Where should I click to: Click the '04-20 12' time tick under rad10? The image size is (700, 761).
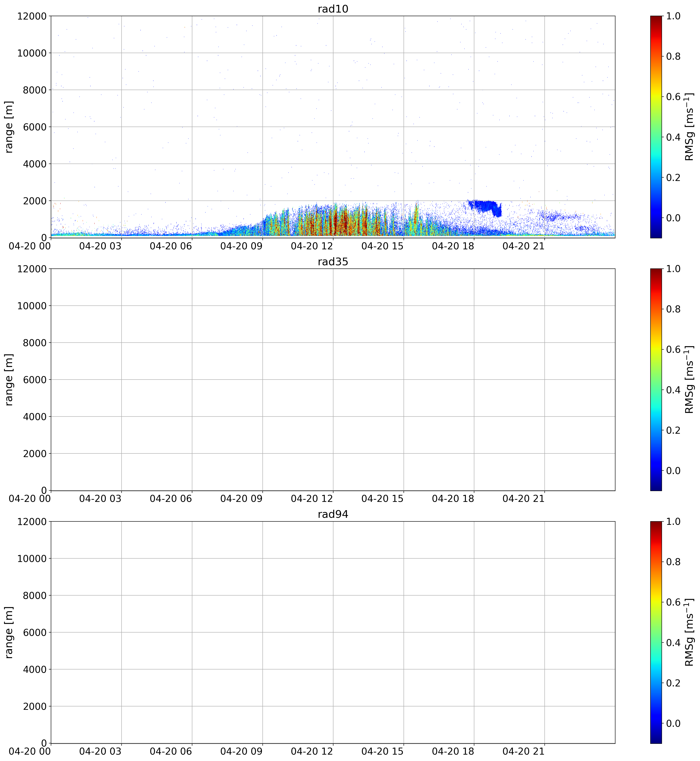point(312,246)
